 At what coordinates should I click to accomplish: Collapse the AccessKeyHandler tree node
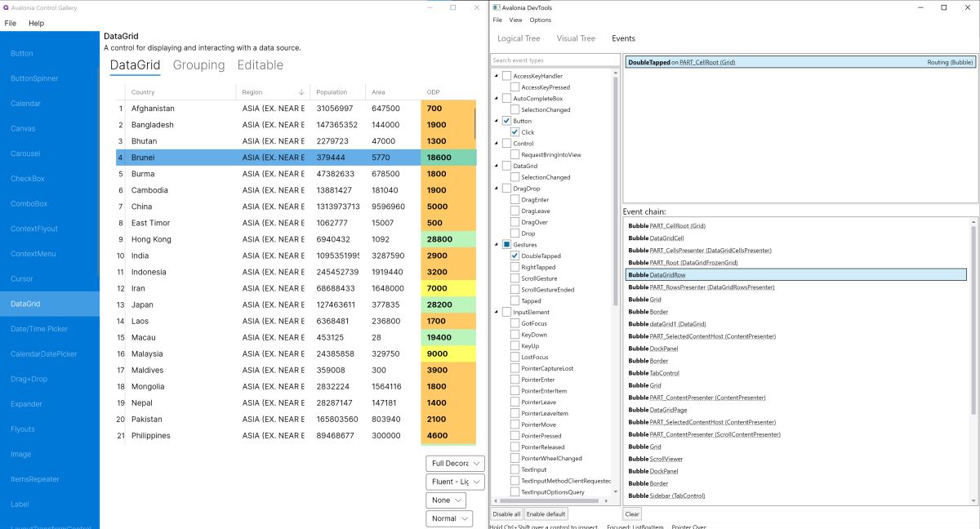coord(497,76)
